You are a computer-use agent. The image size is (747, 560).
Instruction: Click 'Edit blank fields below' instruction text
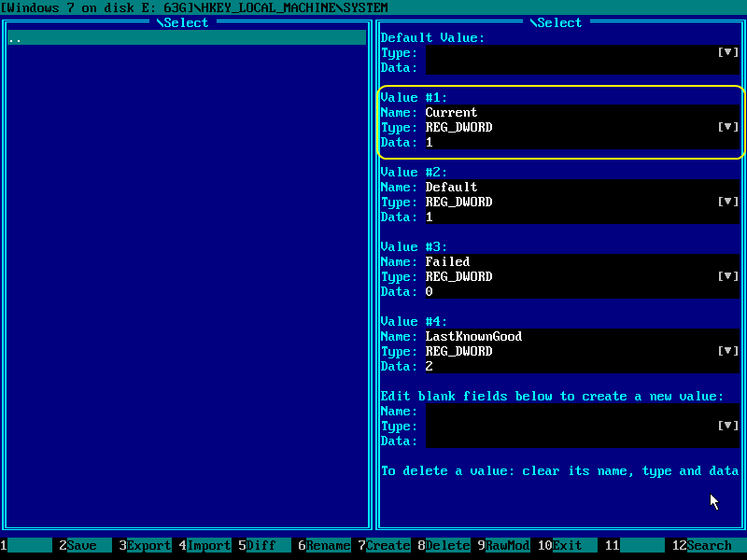[x=552, y=396]
